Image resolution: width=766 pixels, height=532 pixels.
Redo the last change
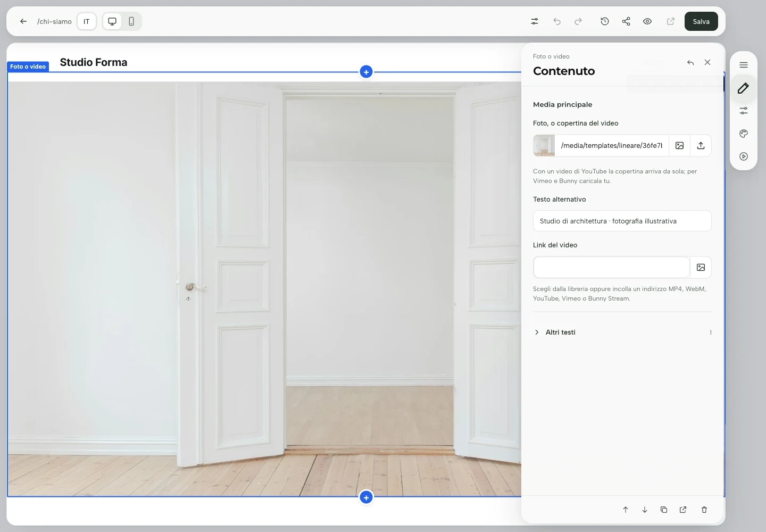point(578,21)
